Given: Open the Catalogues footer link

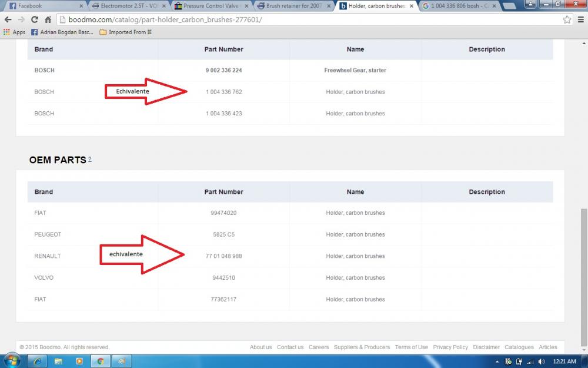Looking at the screenshot, I should coord(519,347).
